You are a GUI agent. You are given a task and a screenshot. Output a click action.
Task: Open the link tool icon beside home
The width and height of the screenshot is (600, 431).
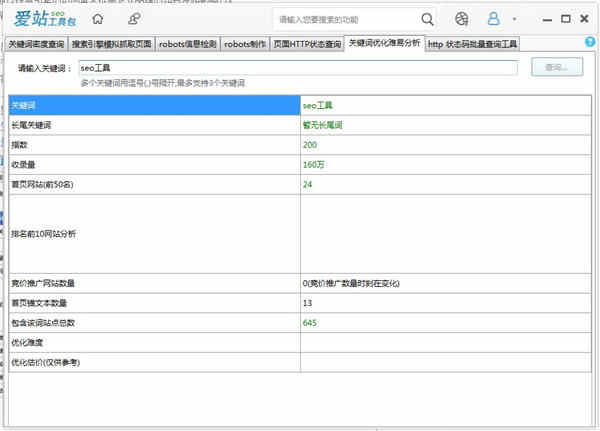click(x=134, y=18)
